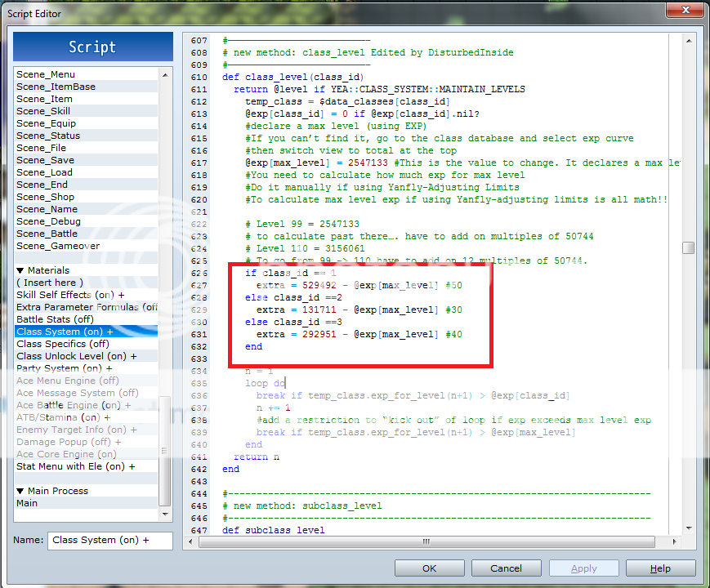Screen dimensions: 710x588
Task: Click the script list scroll-down arrow
Action: 166,514
